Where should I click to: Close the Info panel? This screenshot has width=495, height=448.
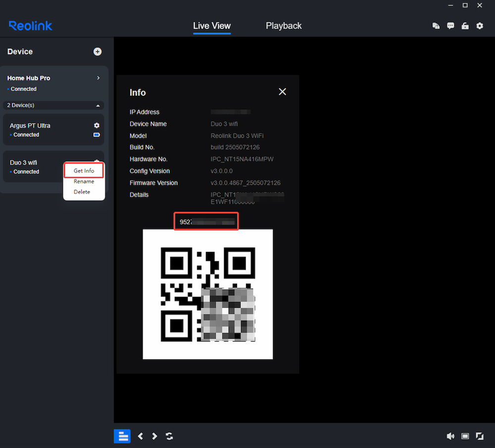click(x=282, y=92)
